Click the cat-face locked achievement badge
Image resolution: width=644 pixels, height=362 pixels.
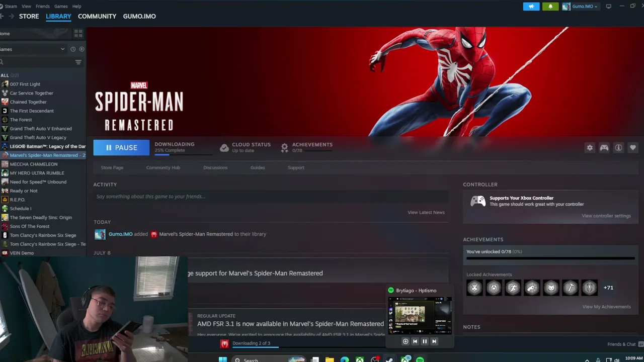[x=551, y=288]
